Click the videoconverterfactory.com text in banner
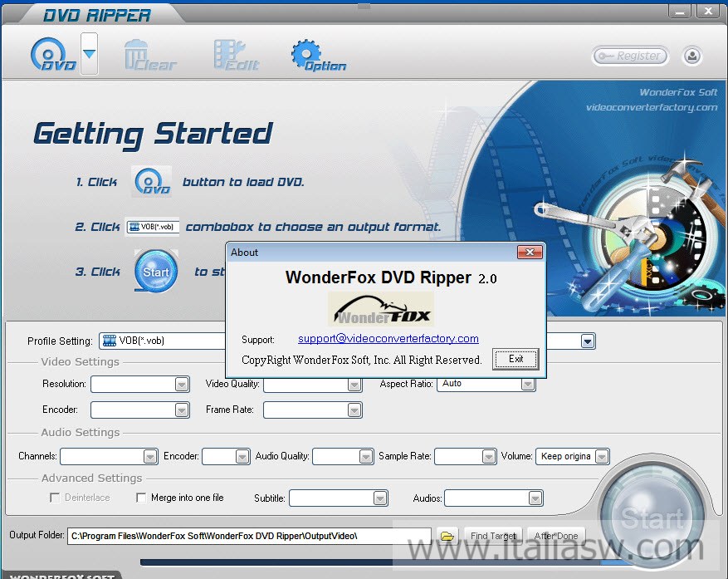728x579 pixels. click(x=652, y=107)
